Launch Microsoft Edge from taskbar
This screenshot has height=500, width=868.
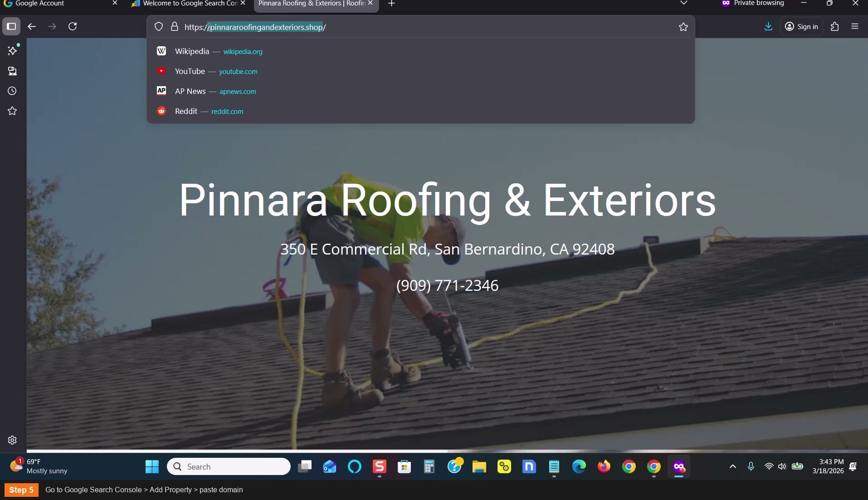tap(579, 466)
